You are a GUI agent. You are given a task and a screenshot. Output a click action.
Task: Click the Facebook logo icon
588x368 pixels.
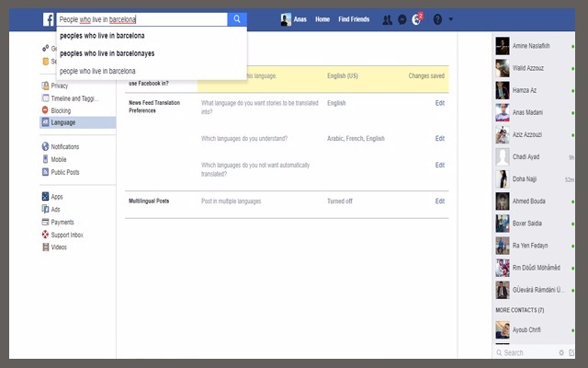click(48, 18)
